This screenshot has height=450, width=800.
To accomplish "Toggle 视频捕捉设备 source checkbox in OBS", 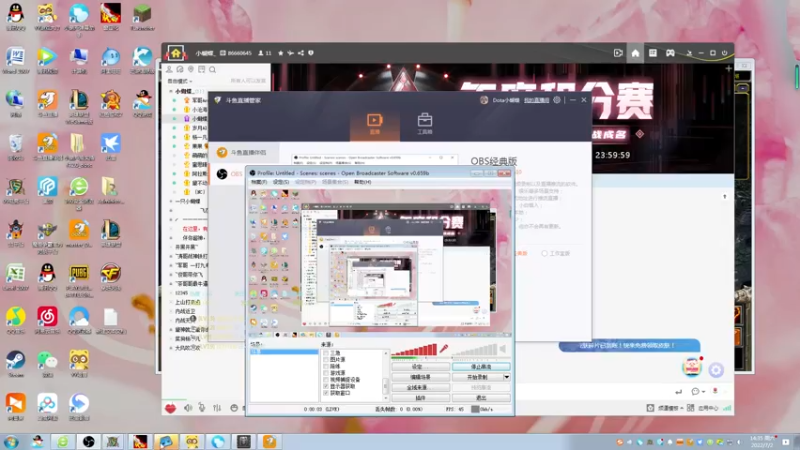I will (x=326, y=380).
